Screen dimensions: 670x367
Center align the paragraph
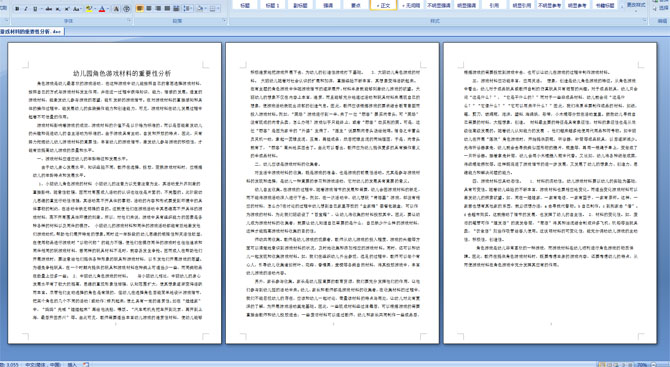point(149,9)
